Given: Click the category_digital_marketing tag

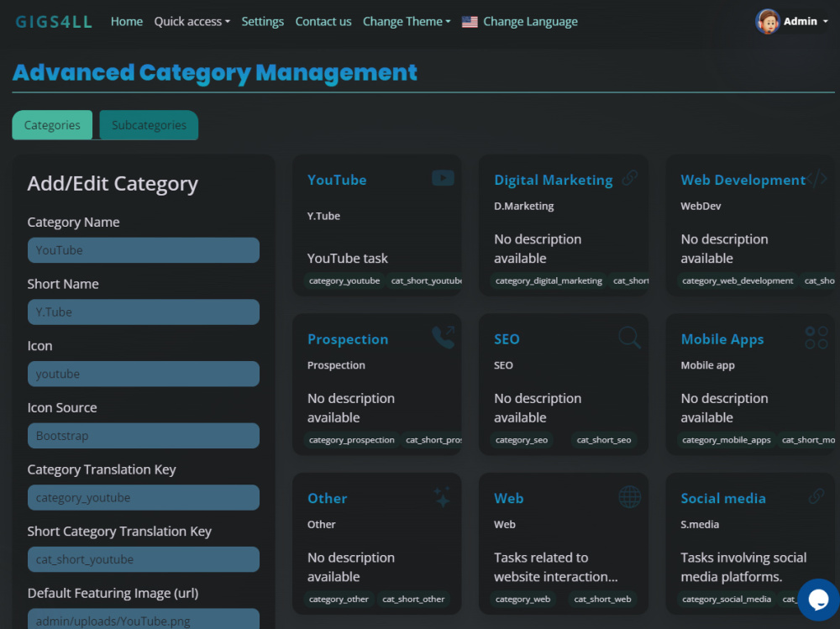Looking at the screenshot, I should 549,280.
